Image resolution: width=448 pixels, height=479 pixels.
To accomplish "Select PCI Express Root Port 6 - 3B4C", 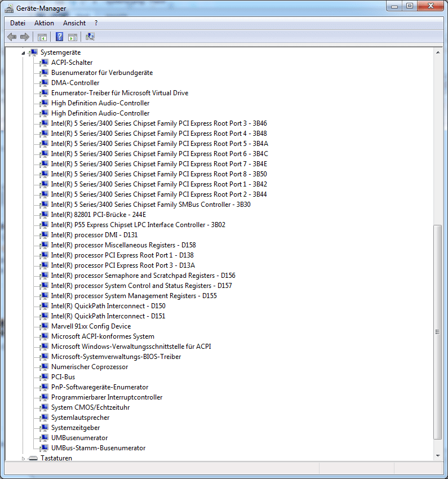I will click(x=159, y=153).
